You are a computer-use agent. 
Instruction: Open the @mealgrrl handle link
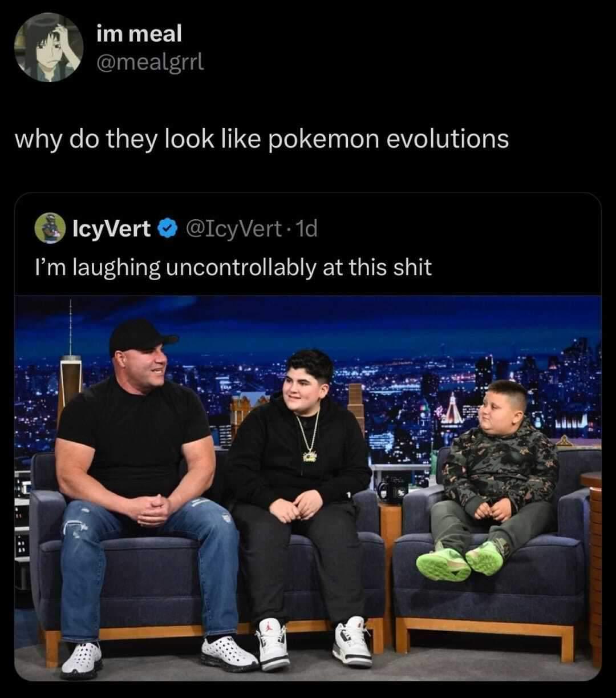point(150,60)
